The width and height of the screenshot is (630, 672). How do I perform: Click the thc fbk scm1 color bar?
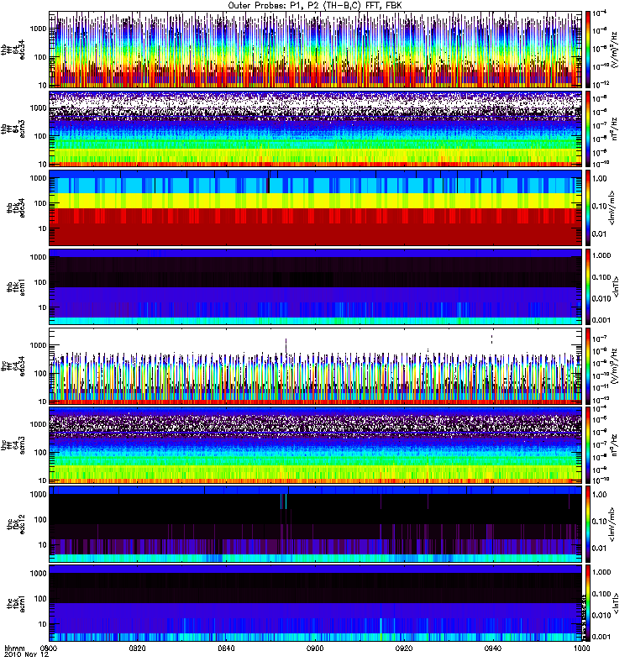(588, 603)
